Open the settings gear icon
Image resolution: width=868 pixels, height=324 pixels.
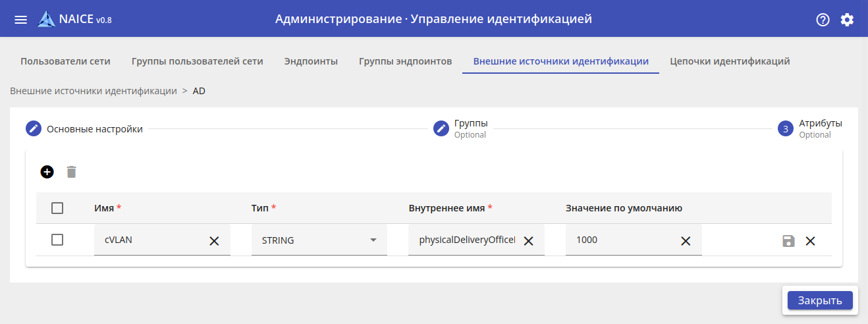pyautogui.click(x=847, y=20)
